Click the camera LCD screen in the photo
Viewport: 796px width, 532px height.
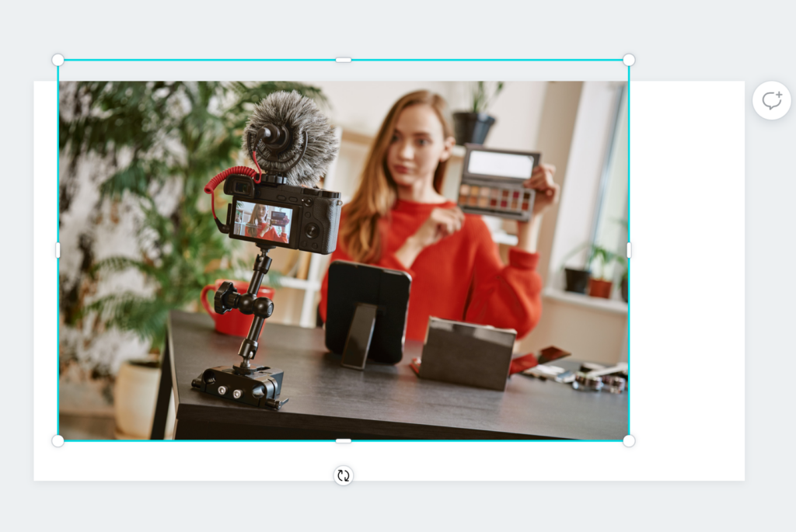(263, 221)
